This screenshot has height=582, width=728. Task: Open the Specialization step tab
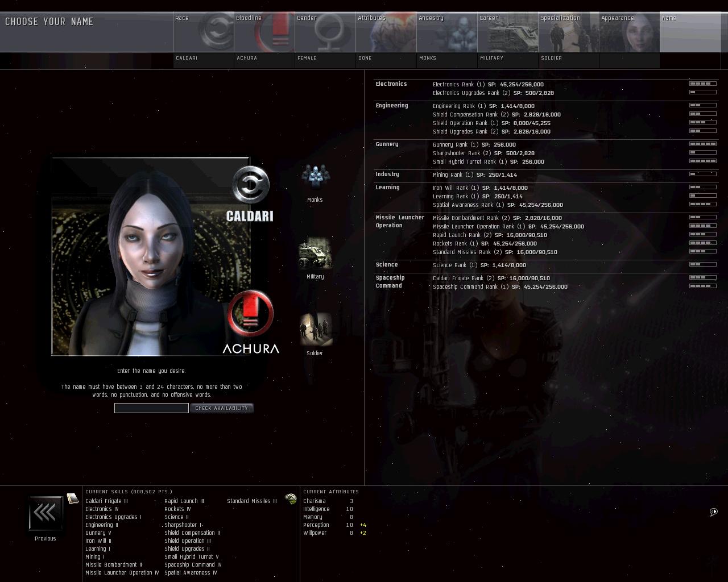569,32
